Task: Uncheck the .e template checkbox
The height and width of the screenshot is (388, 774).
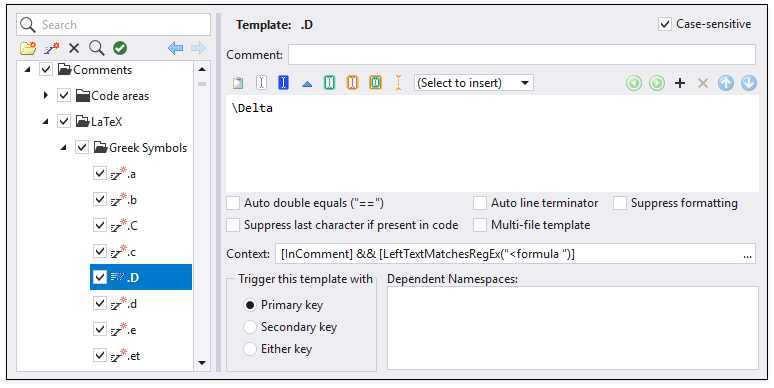Action: [100, 329]
